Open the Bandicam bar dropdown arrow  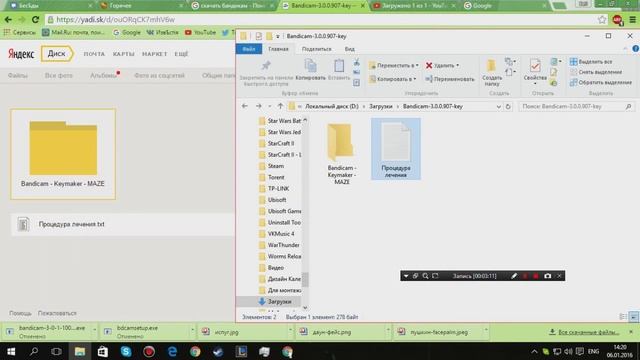click(x=406, y=276)
